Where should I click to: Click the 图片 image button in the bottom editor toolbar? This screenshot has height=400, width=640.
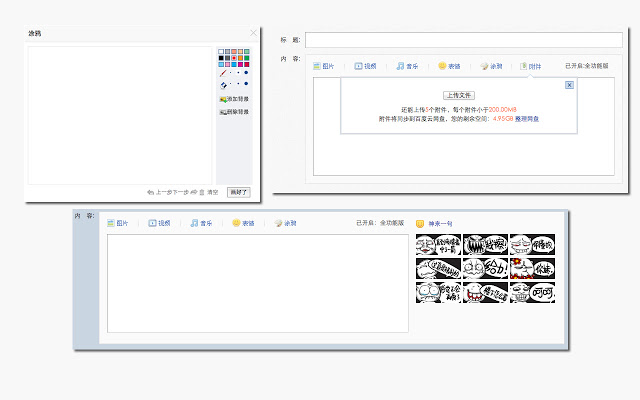click(x=118, y=223)
